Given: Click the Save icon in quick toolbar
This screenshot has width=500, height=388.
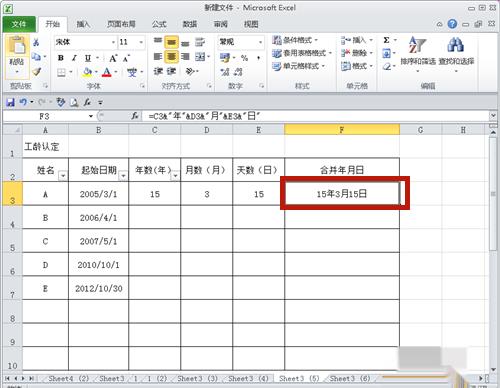Looking at the screenshot, I should click(10, 102).
